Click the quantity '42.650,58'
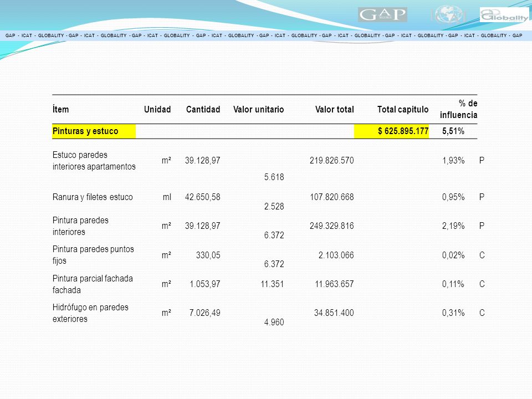The image size is (532, 399). tap(203, 197)
